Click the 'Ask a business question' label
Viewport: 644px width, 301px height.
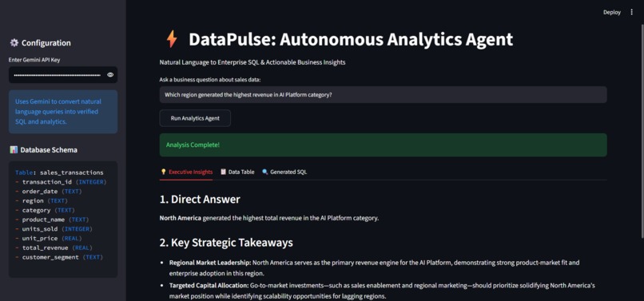tap(210, 80)
